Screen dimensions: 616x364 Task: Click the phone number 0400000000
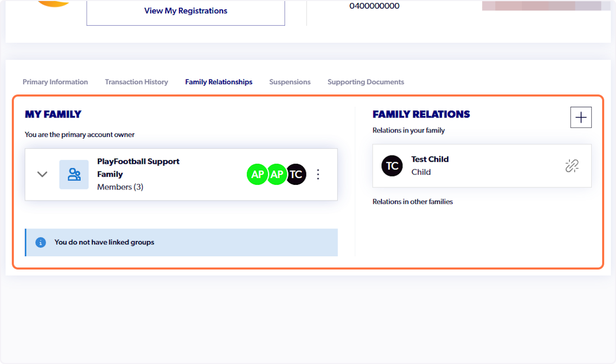tap(375, 6)
